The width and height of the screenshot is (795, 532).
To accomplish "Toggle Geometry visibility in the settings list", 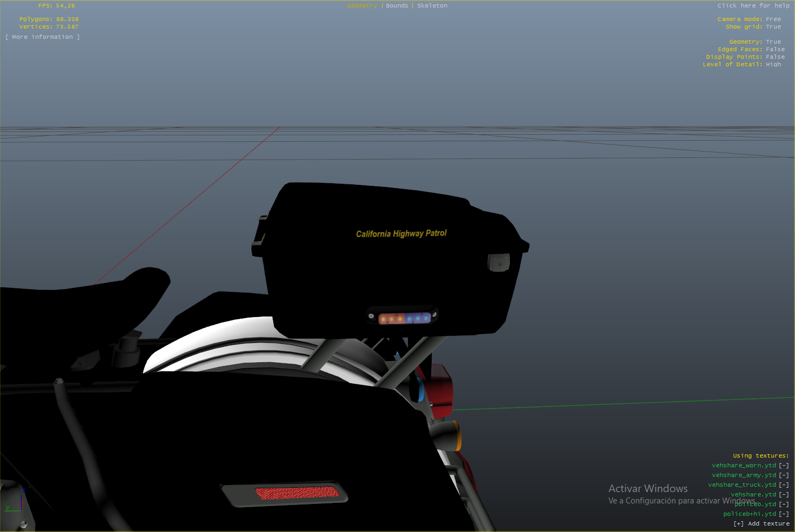I will pyautogui.click(x=773, y=42).
